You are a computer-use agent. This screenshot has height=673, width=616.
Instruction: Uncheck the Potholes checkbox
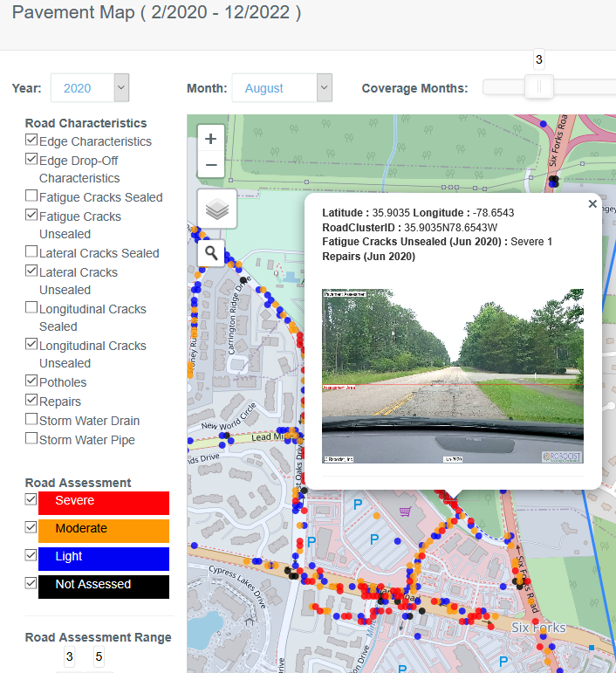tap(31, 381)
